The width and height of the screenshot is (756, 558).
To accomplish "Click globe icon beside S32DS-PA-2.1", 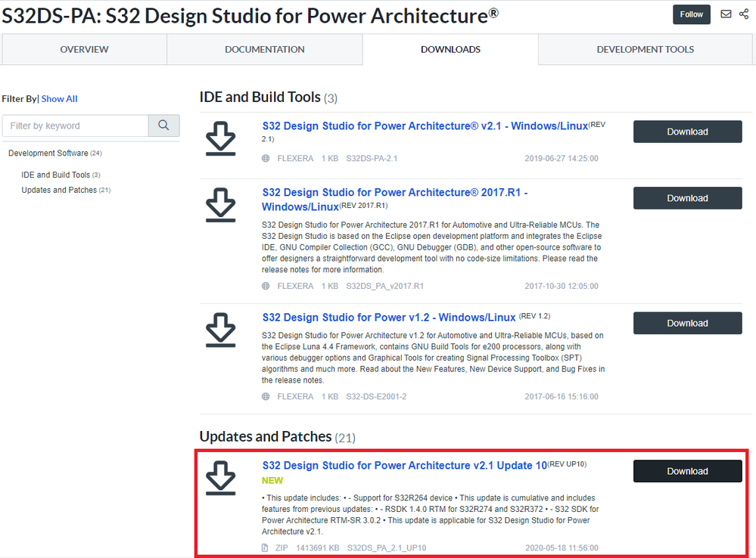I will pyautogui.click(x=266, y=158).
